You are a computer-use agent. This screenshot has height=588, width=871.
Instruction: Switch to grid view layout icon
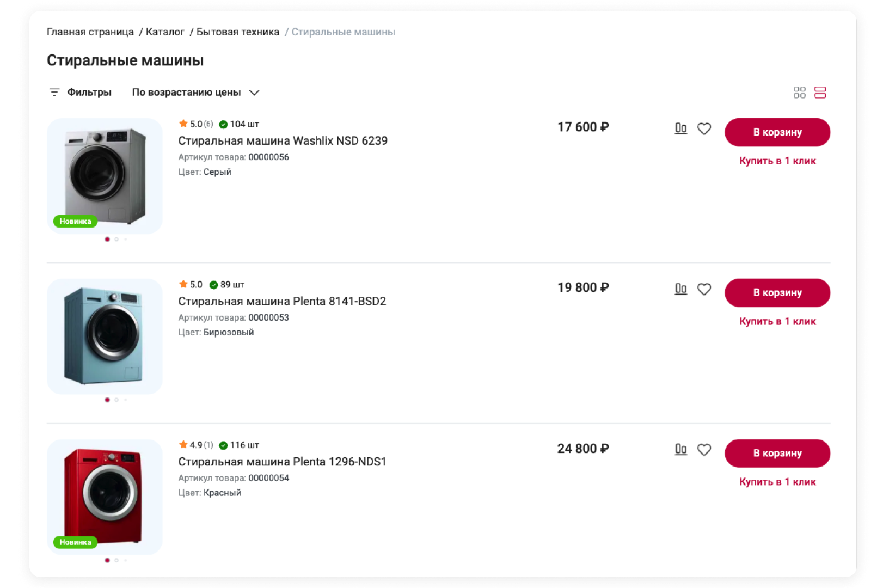[799, 93]
